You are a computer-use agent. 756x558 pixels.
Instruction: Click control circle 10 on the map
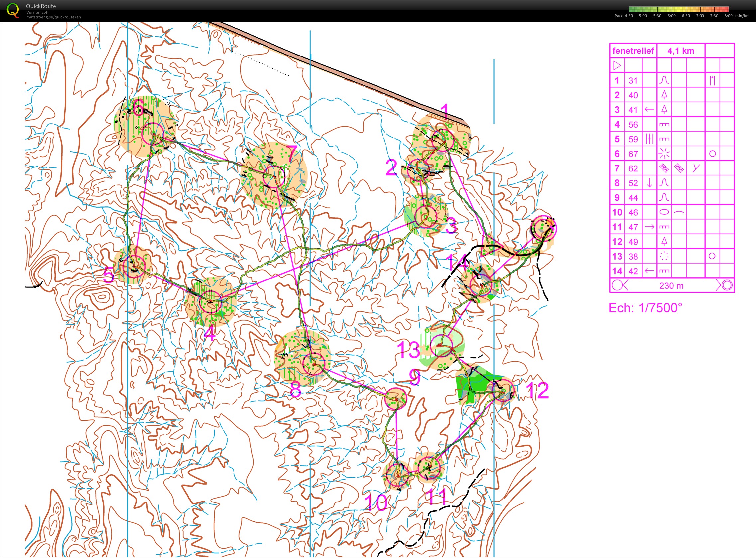(x=397, y=475)
